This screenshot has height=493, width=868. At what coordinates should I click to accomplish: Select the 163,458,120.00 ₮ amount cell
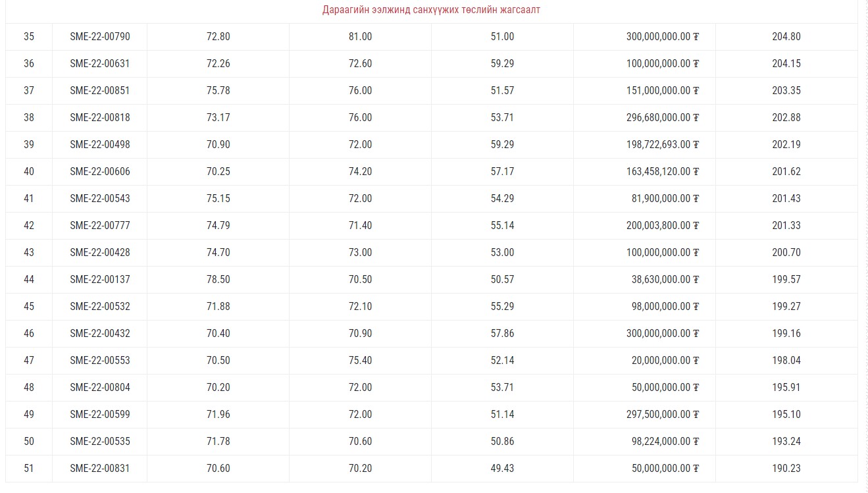click(662, 172)
